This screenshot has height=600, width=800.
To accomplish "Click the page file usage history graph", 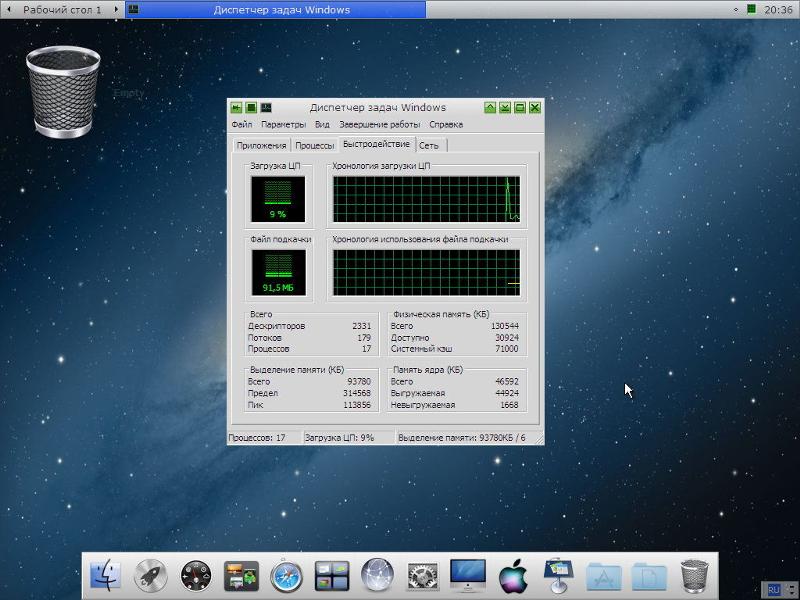I will (427, 272).
